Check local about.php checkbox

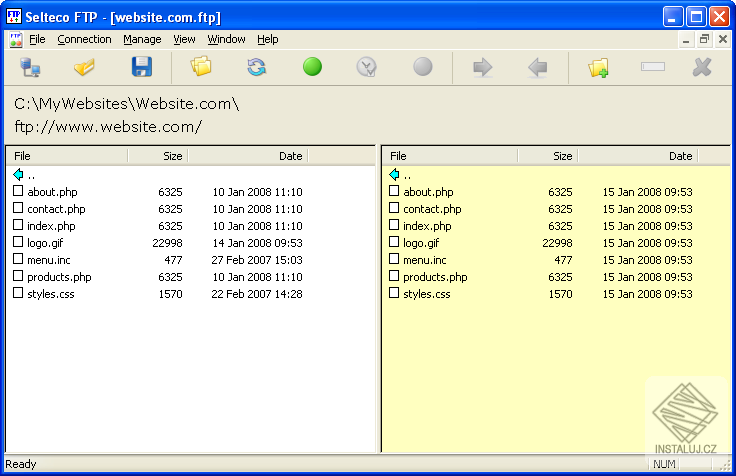pos(18,191)
